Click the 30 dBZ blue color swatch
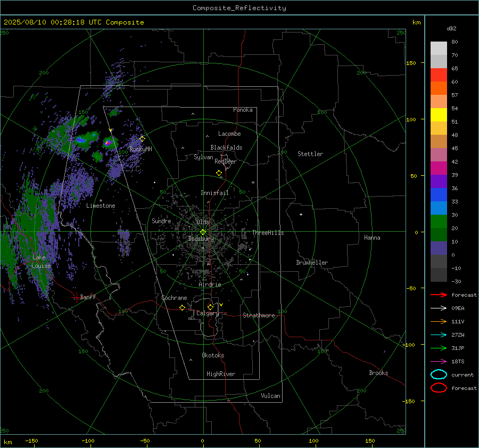This screenshot has height=448, width=479. (439, 208)
